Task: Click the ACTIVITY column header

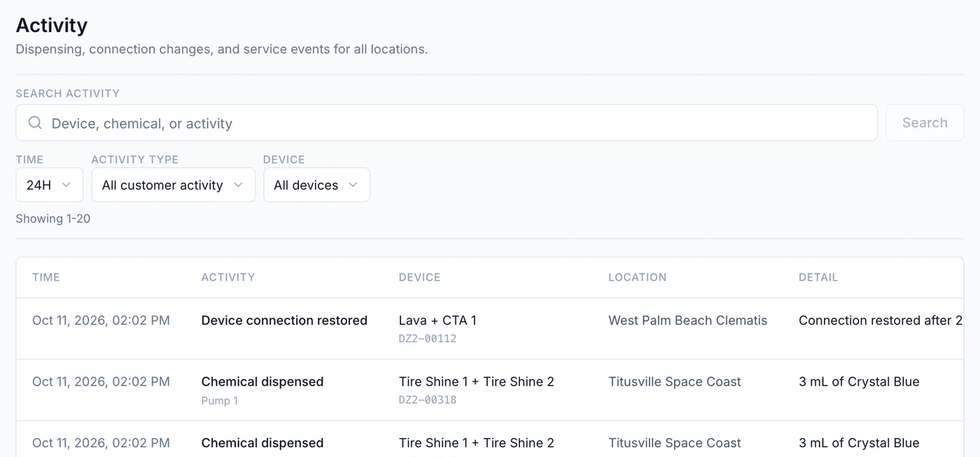Action: (228, 277)
